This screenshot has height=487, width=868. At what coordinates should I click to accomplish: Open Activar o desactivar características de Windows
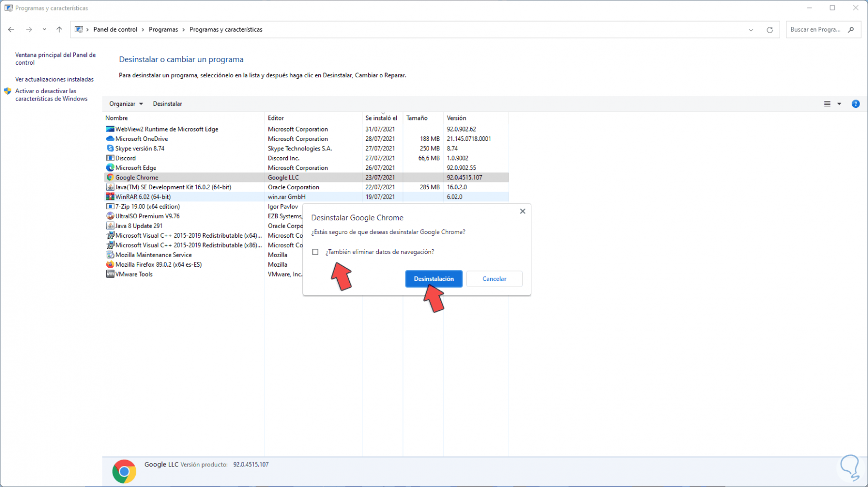52,95
